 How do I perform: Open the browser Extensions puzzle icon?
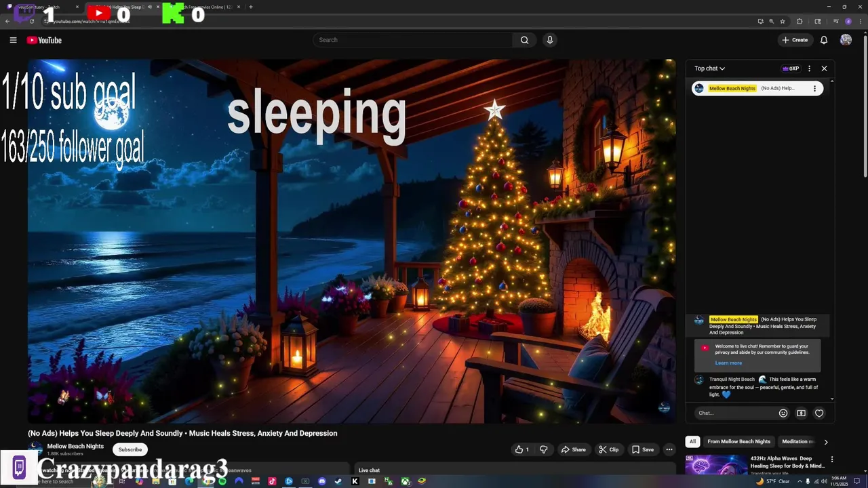(800, 21)
